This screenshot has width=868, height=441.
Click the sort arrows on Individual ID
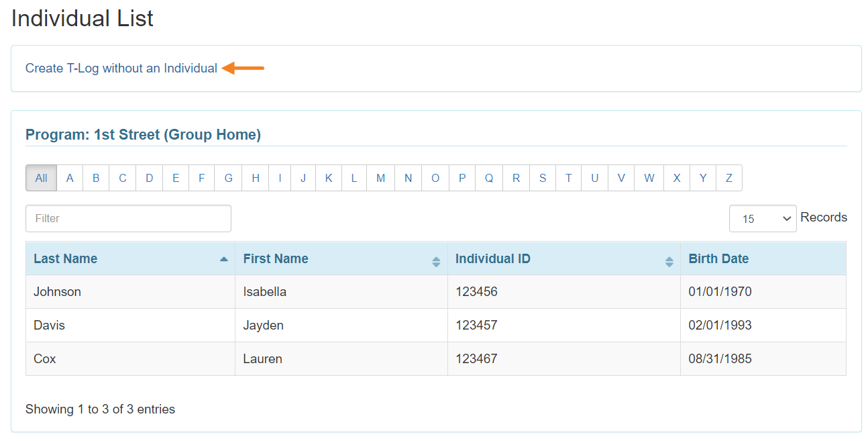(669, 258)
